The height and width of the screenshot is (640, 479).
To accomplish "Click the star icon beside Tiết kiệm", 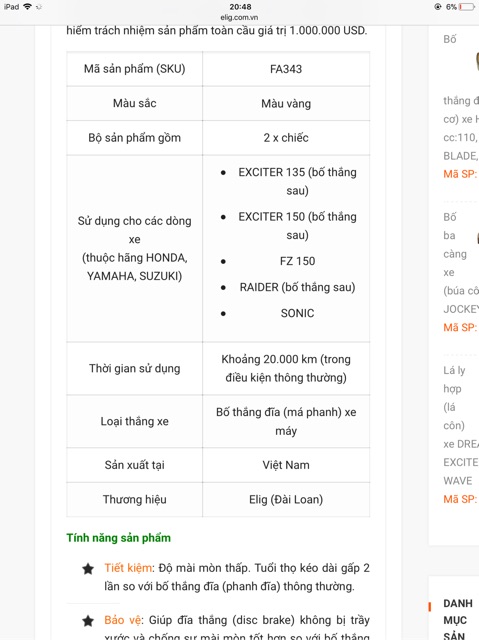I will coord(88,569).
